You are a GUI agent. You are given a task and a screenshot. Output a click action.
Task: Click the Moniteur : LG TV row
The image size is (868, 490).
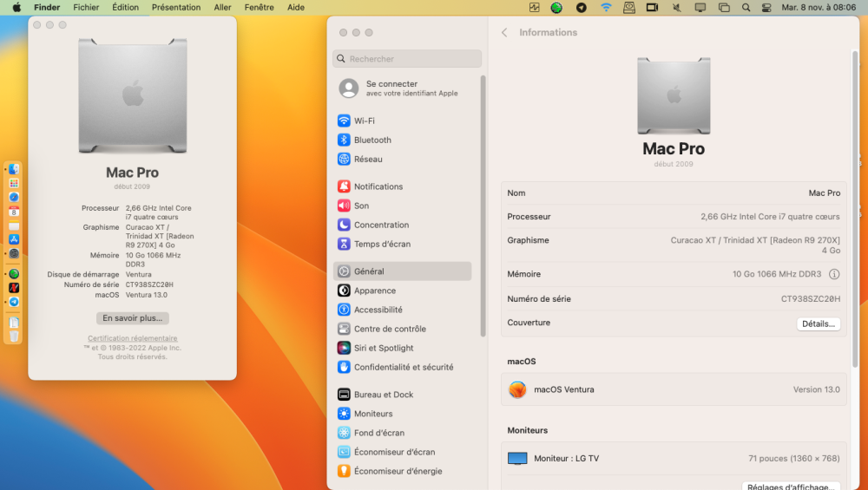(x=674, y=458)
